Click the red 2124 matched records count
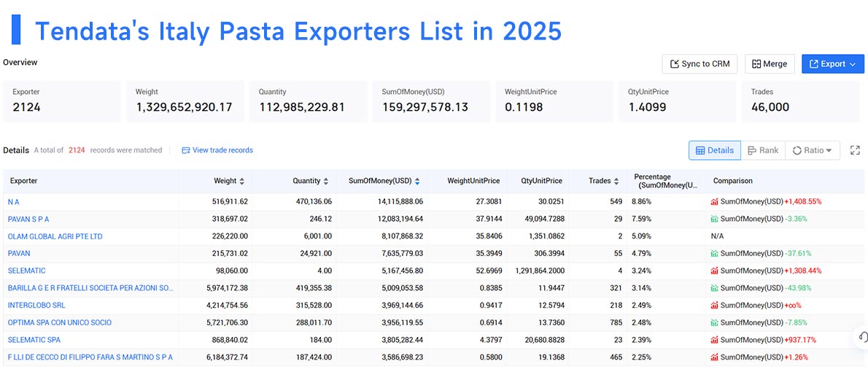The width and height of the screenshot is (868, 372). point(77,150)
